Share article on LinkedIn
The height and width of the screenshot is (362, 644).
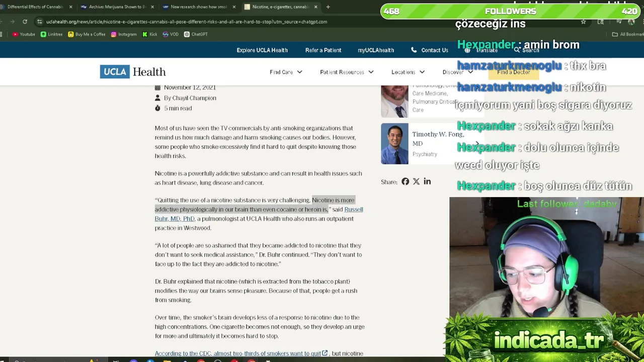[x=427, y=182]
